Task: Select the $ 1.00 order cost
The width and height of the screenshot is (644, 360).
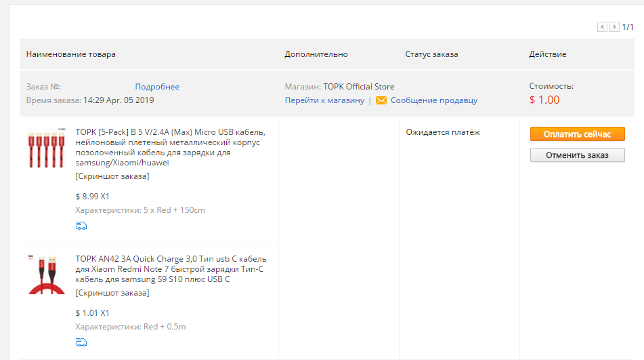Action: (544, 100)
